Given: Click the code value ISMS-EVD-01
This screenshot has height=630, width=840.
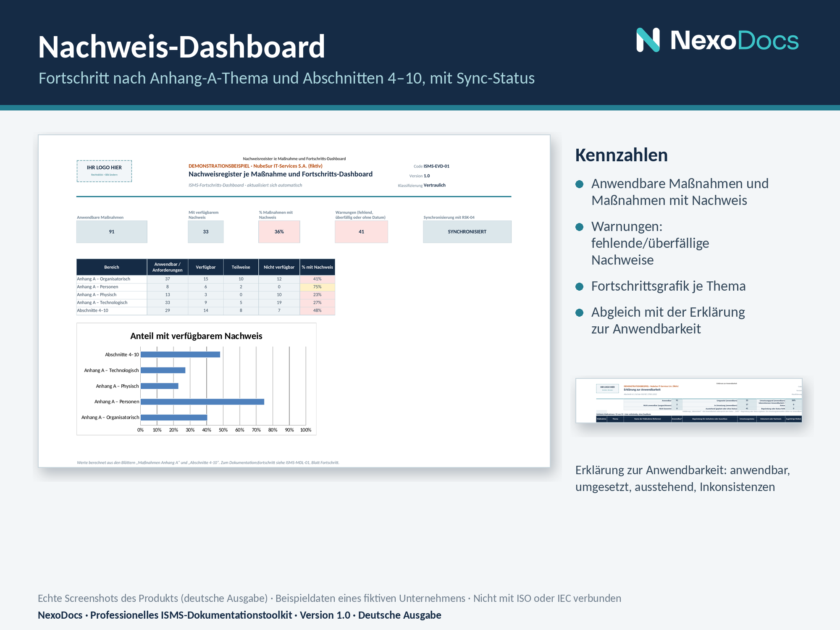Looking at the screenshot, I should pyautogui.click(x=436, y=166).
